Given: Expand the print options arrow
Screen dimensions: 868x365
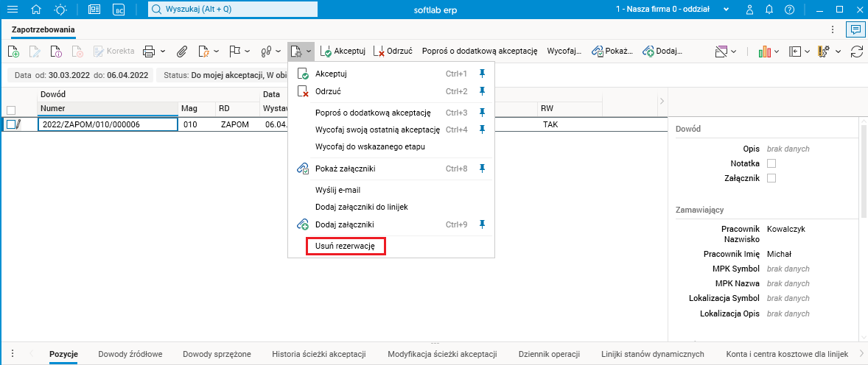Looking at the screenshot, I should point(163,52).
